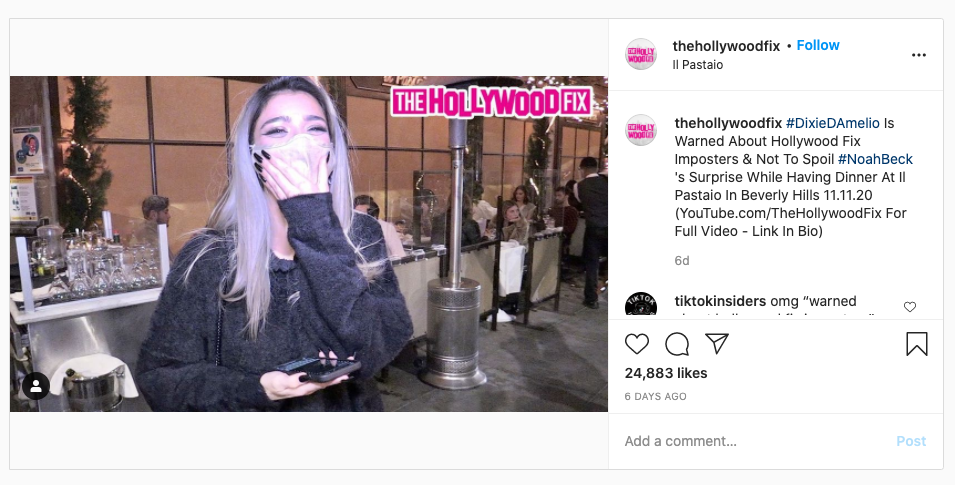This screenshot has height=485, width=955.
Task: Open thehollywoodfix avatar beside caption
Action: [x=641, y=130]
